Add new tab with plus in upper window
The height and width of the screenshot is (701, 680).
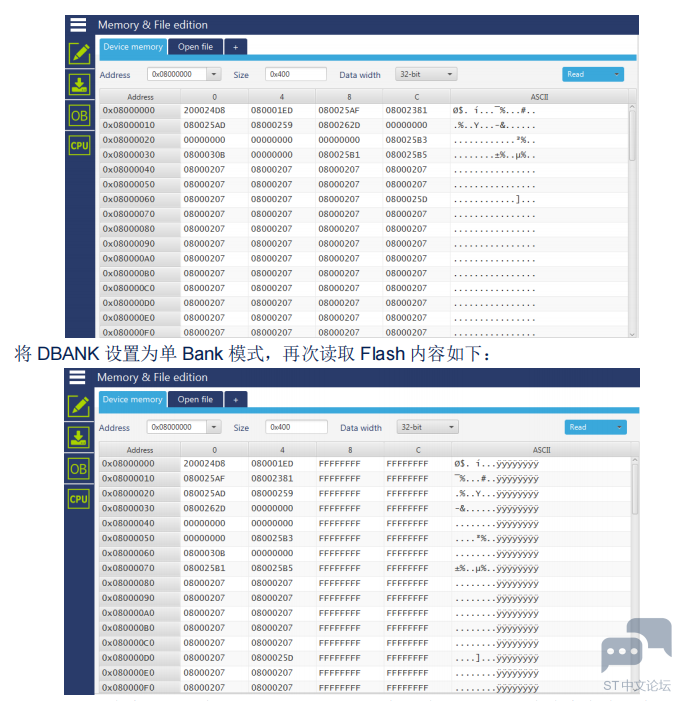pyautogui.click(x=236, y=47)
